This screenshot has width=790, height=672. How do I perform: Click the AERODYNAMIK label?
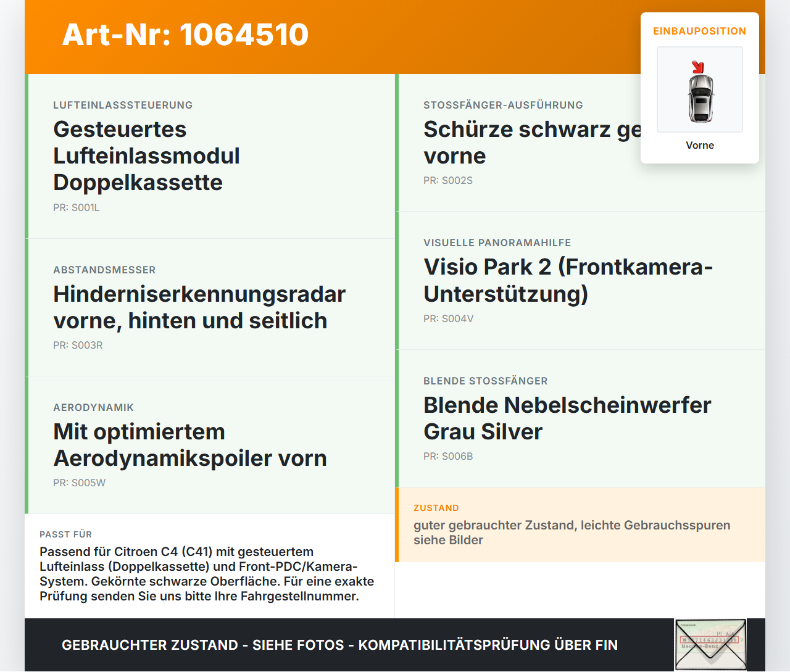(x=93, y=407)
